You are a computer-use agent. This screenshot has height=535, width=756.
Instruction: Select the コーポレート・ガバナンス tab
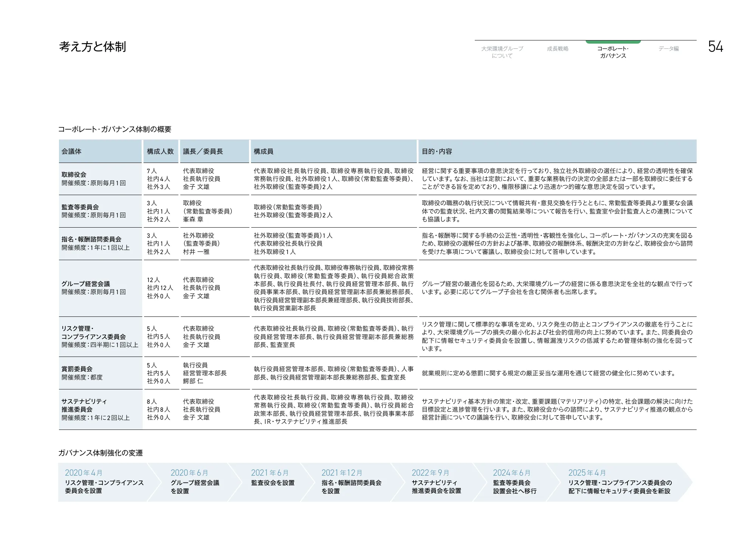(613, 51)
